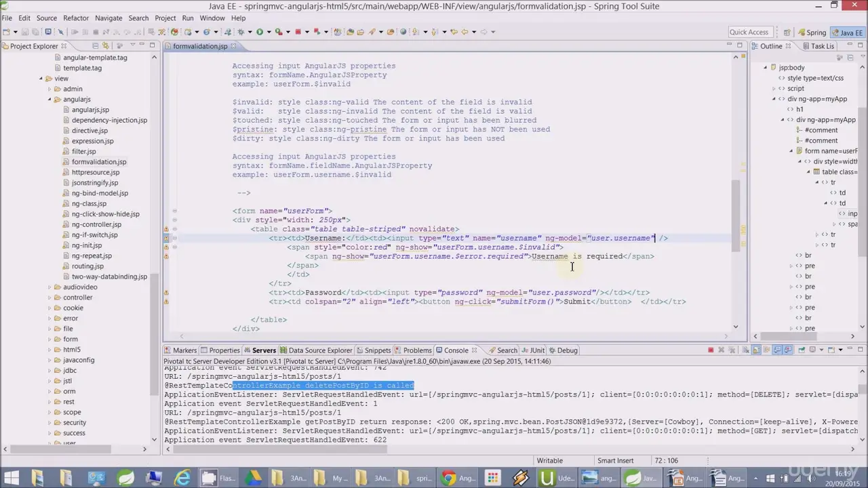This screenshot has height=488, width=868.
Task: Click the Quick Access field
Action: coord(749,32)
